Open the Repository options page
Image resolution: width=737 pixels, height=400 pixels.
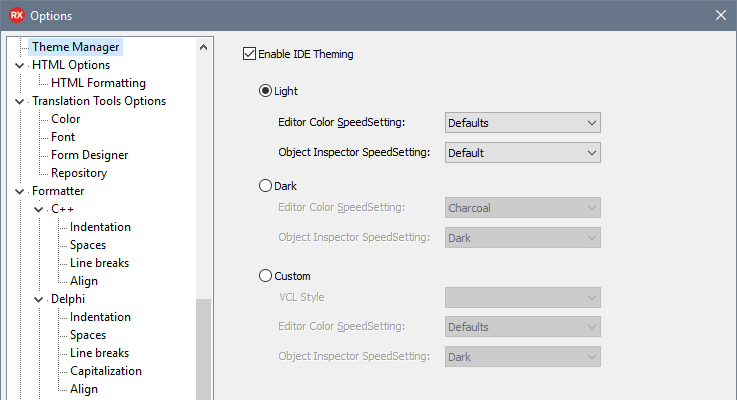pyautogui.click(x=79, y=173)
